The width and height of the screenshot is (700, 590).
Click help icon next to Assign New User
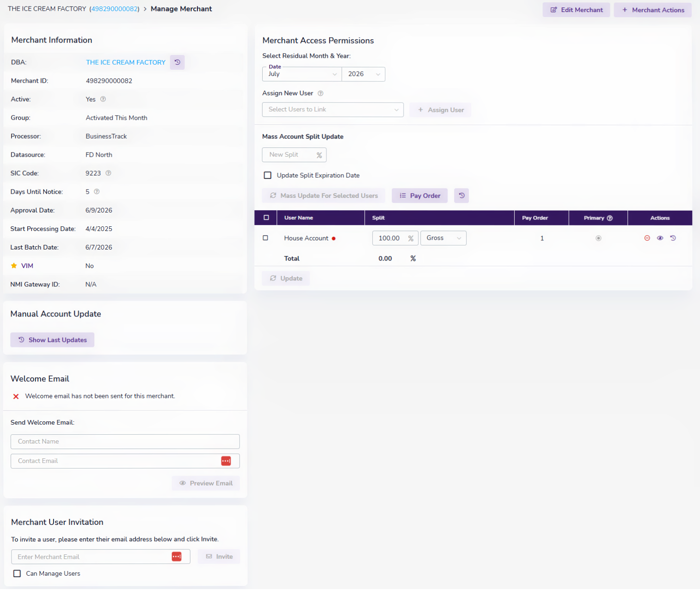[320, 93]
